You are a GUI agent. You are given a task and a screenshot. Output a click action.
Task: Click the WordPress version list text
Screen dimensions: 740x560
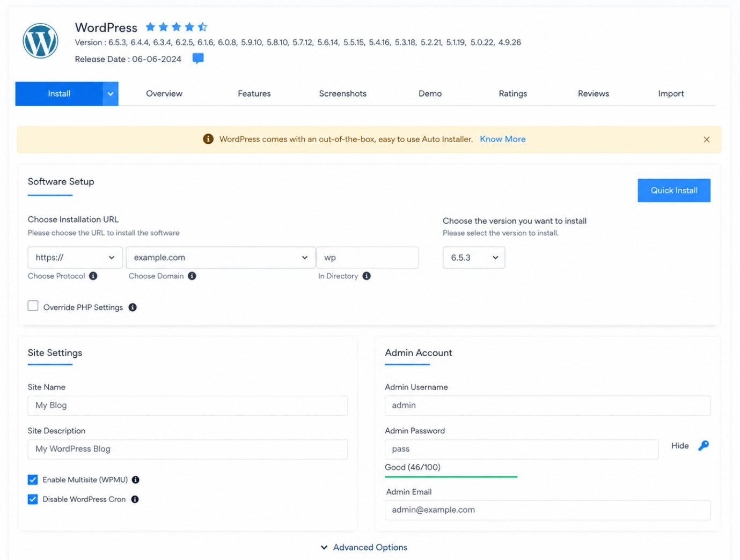[298, 42]
